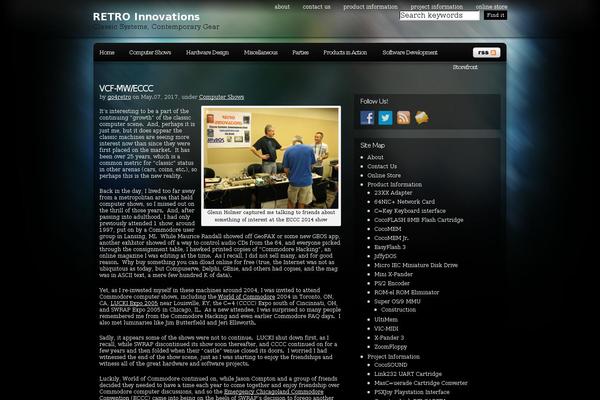Open the contact us link in top header

click(x=316, y=7)
